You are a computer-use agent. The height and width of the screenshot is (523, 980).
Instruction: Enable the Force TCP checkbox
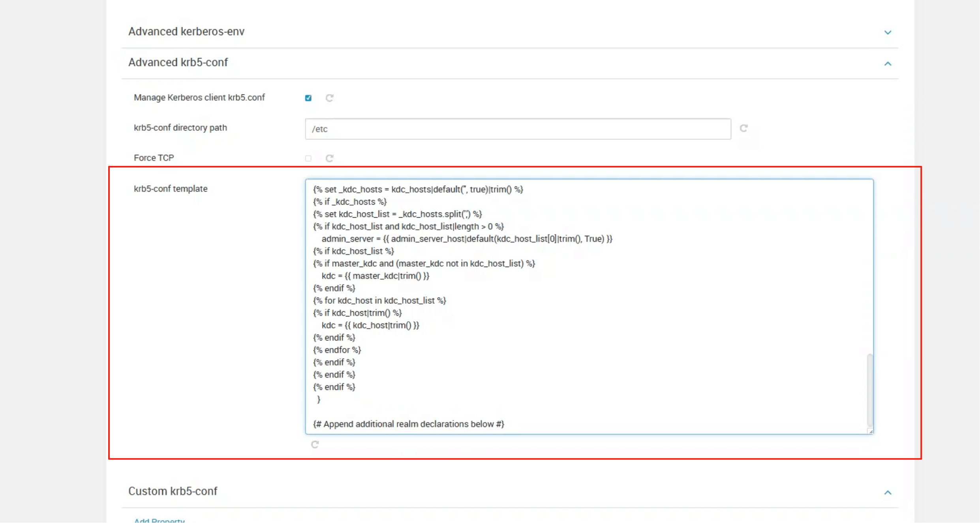[308, 158]
